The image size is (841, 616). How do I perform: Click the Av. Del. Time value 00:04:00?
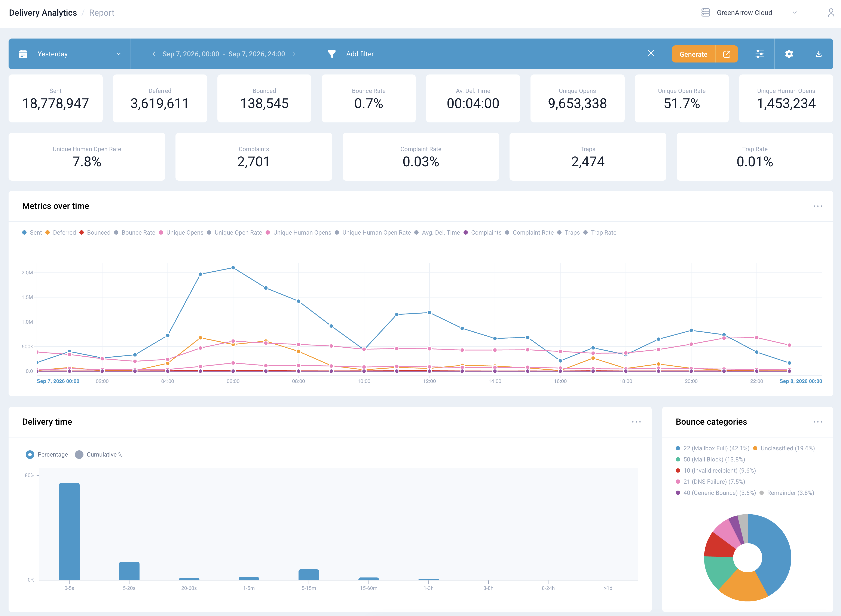473,104
